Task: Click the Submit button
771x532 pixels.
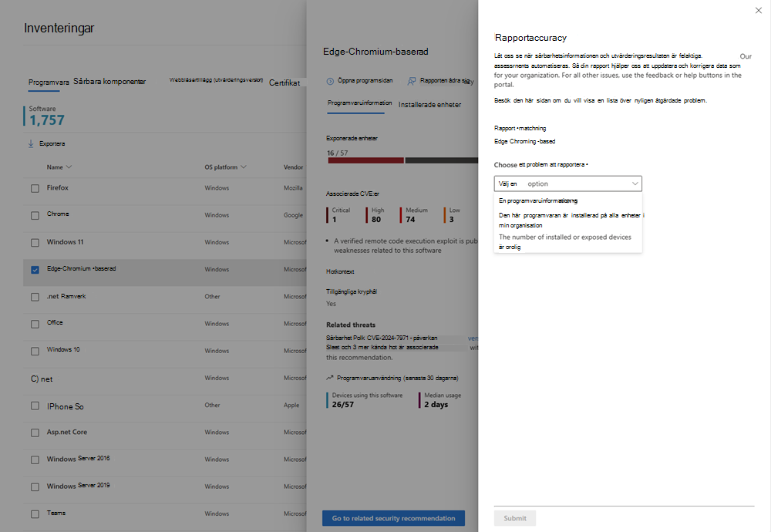Action: 515,518
